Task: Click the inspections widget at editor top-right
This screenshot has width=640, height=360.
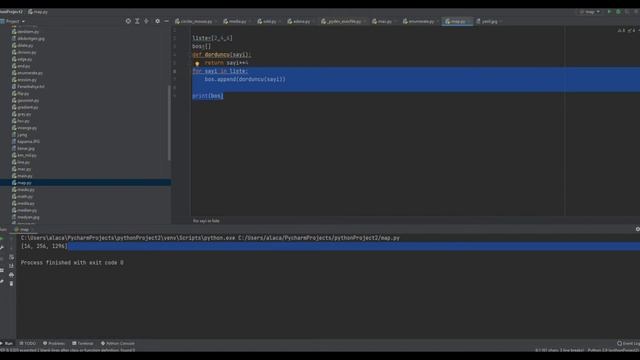Action: point(628,30)
